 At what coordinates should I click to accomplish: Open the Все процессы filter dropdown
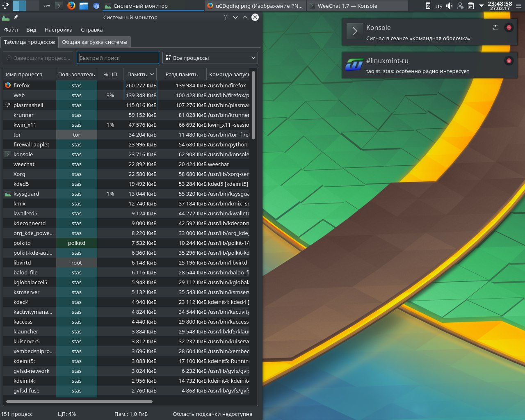click(210, 58)
